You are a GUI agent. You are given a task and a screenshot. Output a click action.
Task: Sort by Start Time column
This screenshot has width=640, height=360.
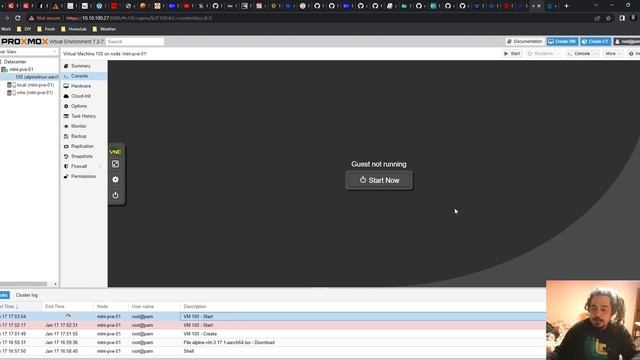[20, 307]
